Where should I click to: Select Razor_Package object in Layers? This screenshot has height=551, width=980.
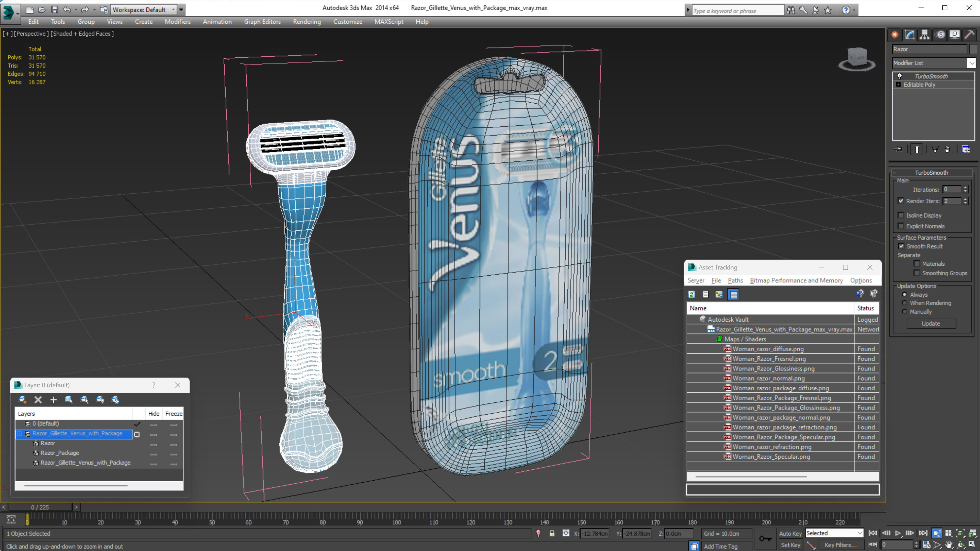60,453
